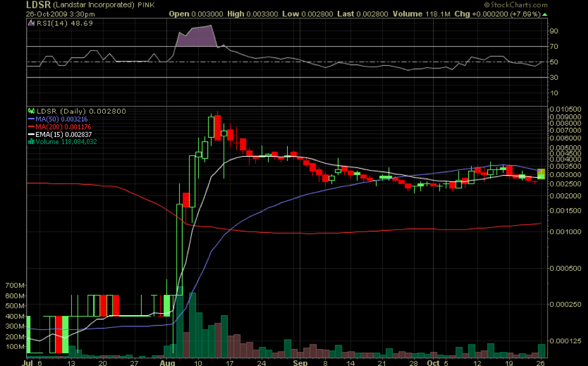Image resolution: width=588 pixels, height=366 pixels.
Task: Click the volume bars icon in the legend
Action: [x=32, y=141]
